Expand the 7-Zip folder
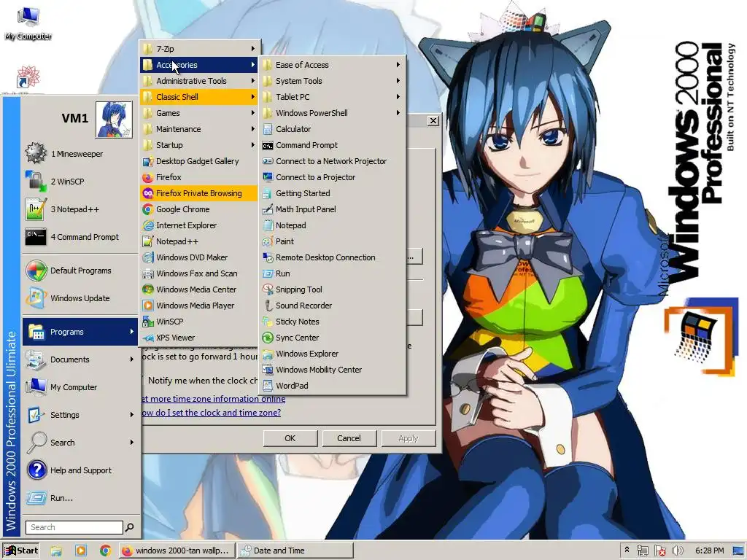Screen dimensions: 747x560 [199, 49]
